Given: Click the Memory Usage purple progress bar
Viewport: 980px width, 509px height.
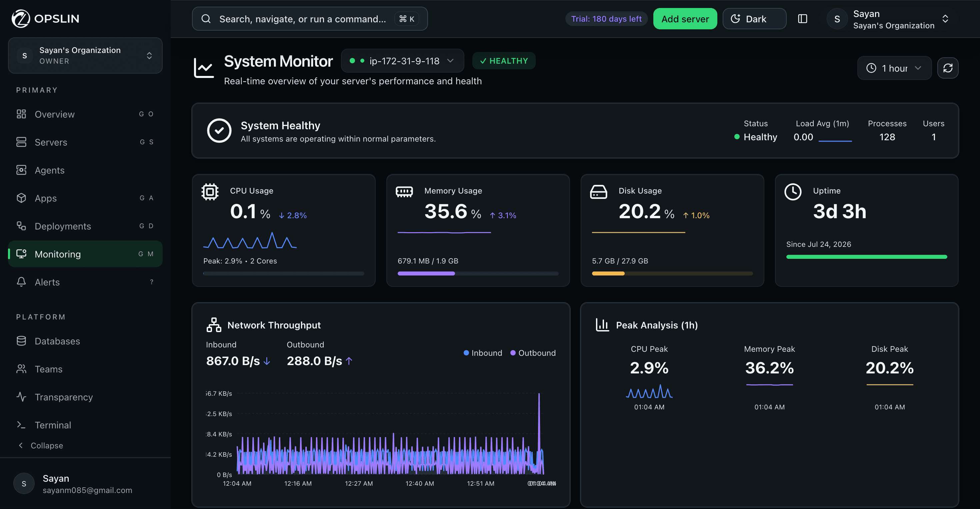Looking at the screenshot, I should 478,273.
